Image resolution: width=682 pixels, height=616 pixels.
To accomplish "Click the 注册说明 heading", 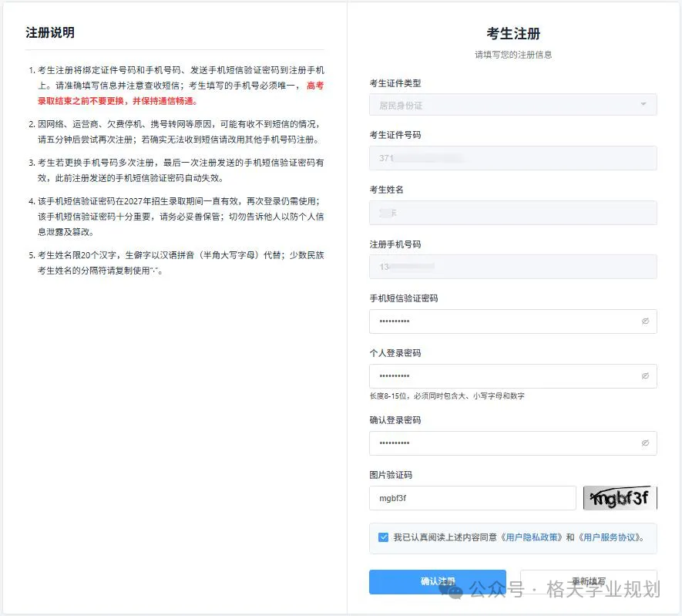I will [50, 32].
